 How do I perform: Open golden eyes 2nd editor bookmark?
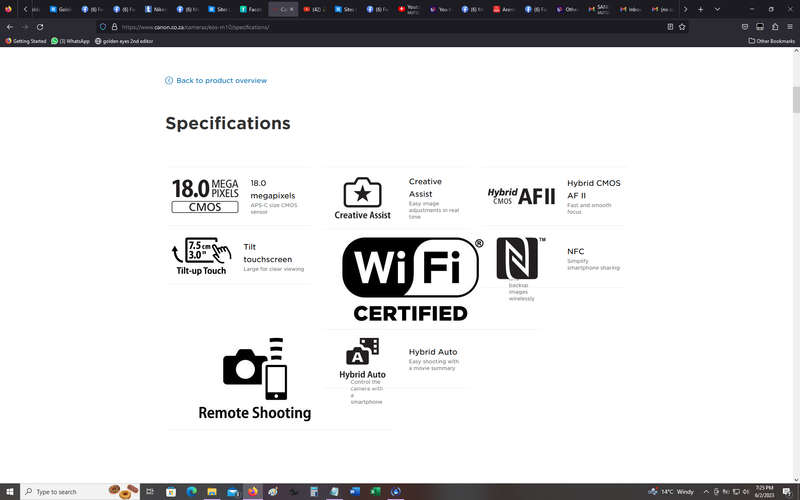pyautogui.click(x=124, y=41)
